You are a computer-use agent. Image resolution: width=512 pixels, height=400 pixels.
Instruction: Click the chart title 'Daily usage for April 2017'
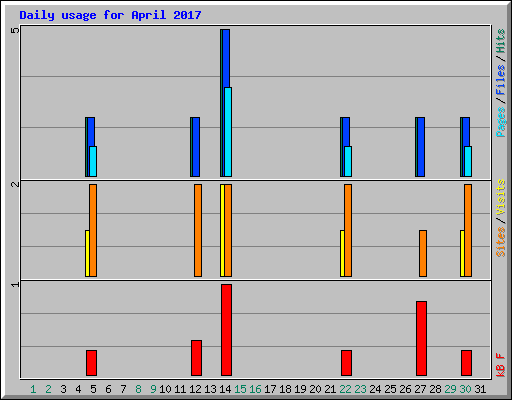click(110, 15)
